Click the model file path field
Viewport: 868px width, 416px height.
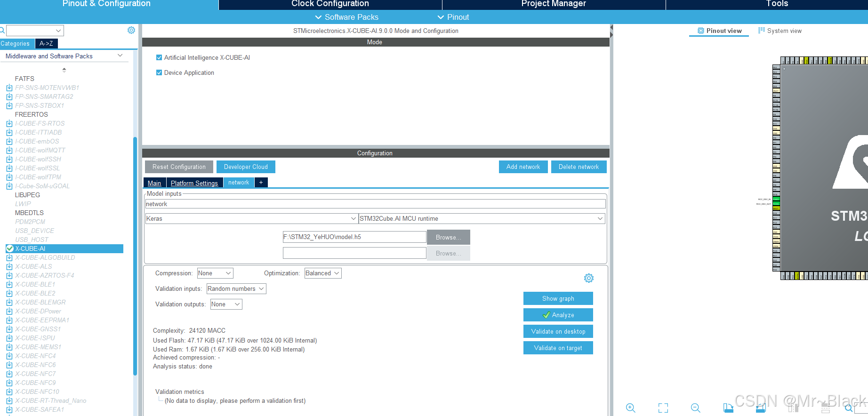click(x=354, y=237)
